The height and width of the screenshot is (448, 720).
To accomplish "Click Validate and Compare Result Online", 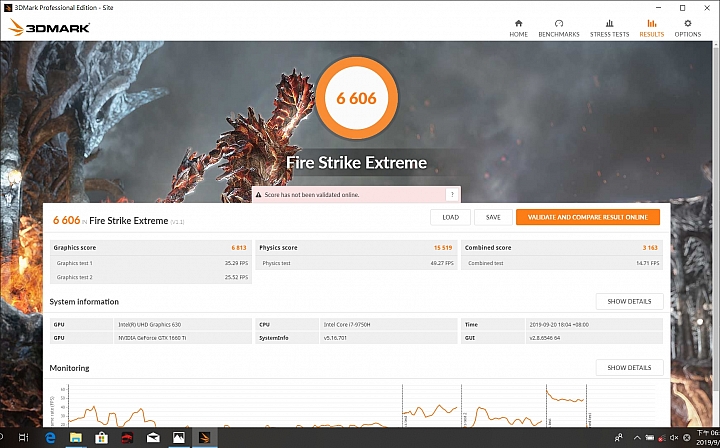I will 587,217.
